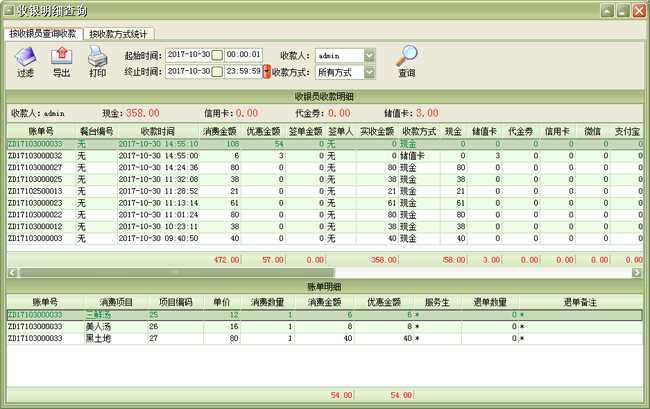Expand the 收款方式 payment method dropdown
The image size is (650, 409).
[x=370, y=73]
